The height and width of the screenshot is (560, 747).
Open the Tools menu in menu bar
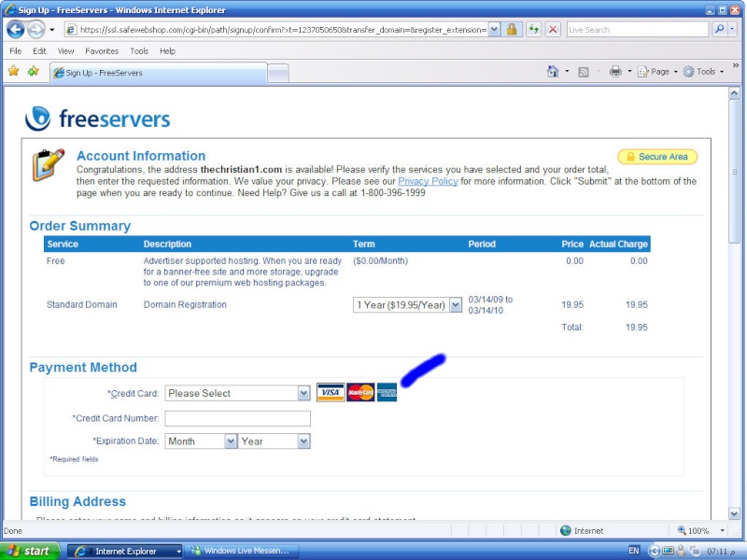139,51
